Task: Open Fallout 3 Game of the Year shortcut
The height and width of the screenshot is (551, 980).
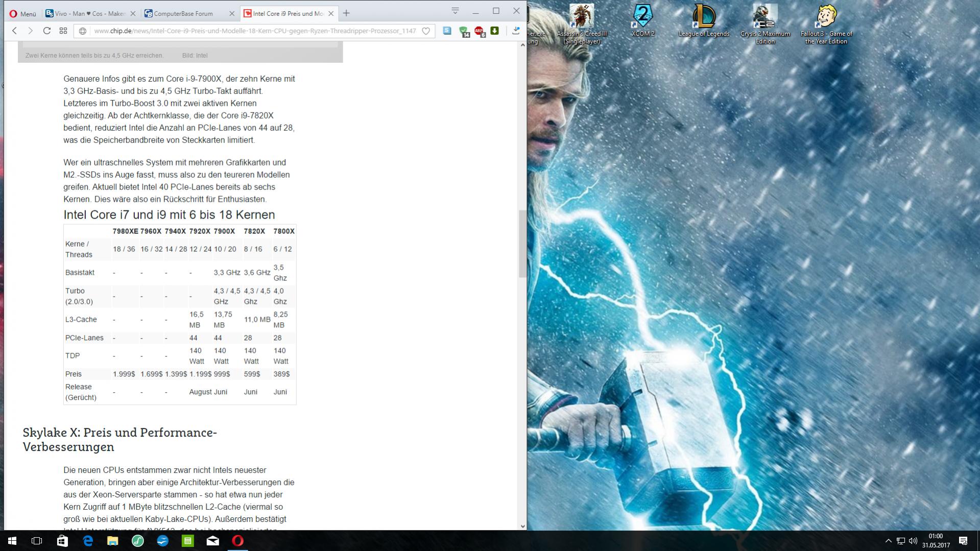Action: [826, 23]
